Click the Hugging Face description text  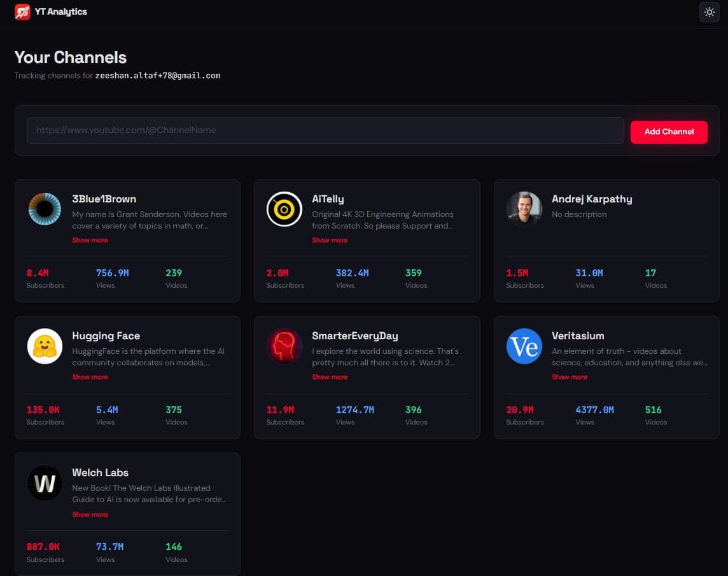(148, 357)
